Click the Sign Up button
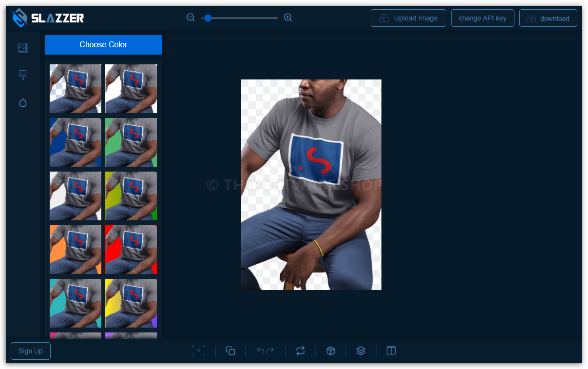The height and width of the screenshot is (369, 588). click(31, 351)
